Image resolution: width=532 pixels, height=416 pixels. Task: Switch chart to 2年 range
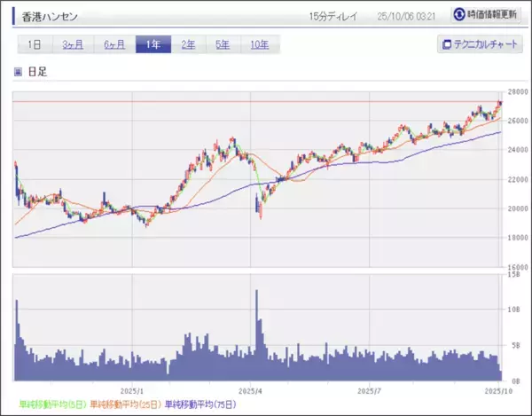(x=189, y=44)
